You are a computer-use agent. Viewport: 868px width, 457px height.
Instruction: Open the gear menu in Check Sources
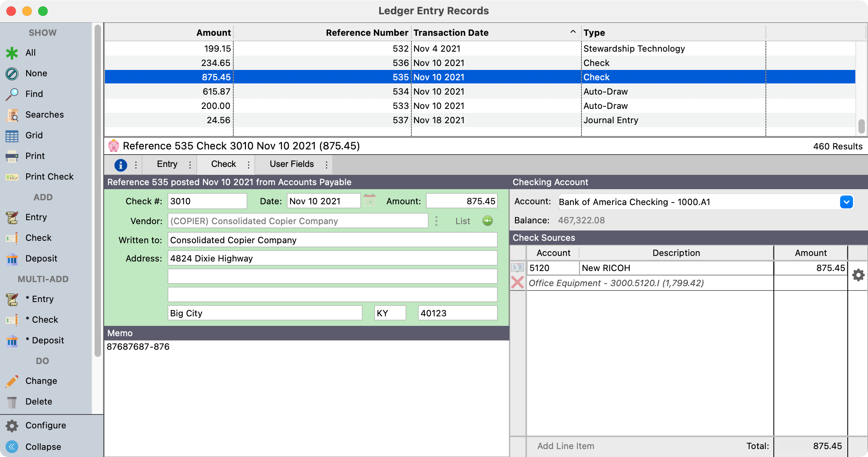(858, 275)
